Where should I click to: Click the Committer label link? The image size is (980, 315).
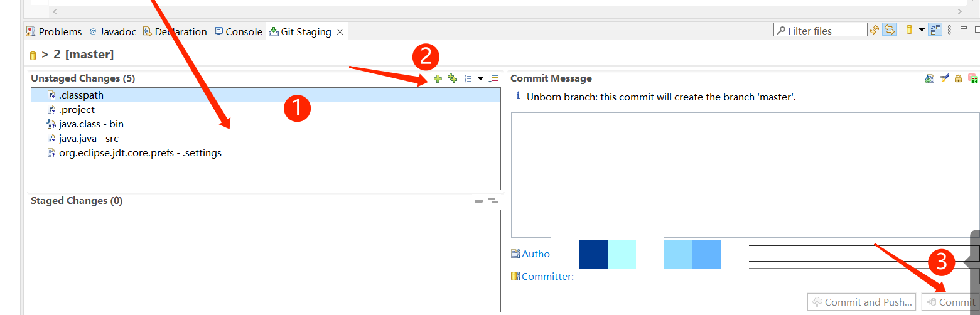tap(547, 277)
